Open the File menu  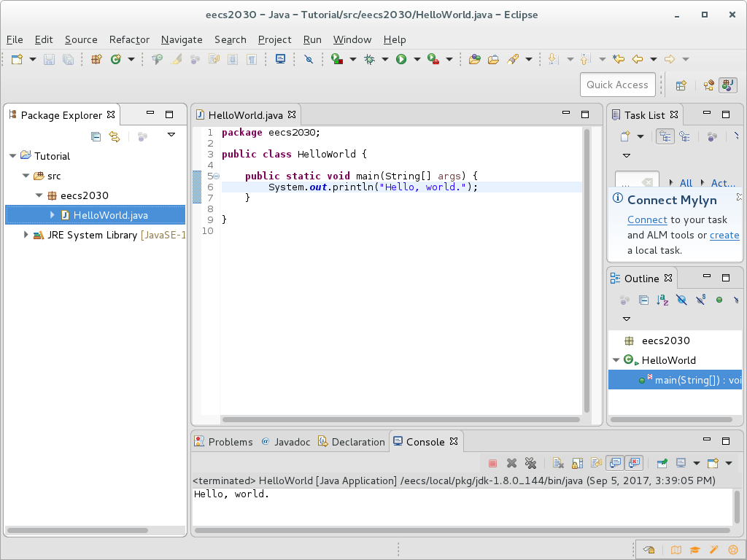15,39
